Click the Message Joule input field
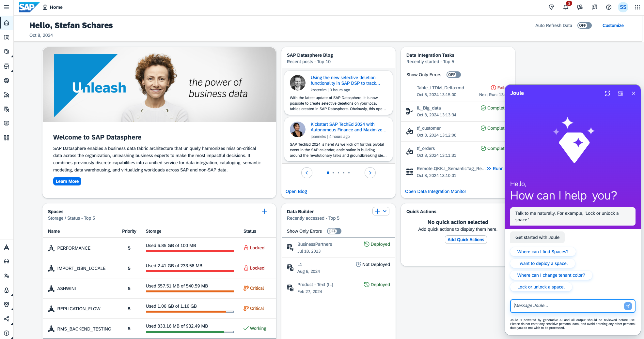644x339 pixels. point(566,306)
